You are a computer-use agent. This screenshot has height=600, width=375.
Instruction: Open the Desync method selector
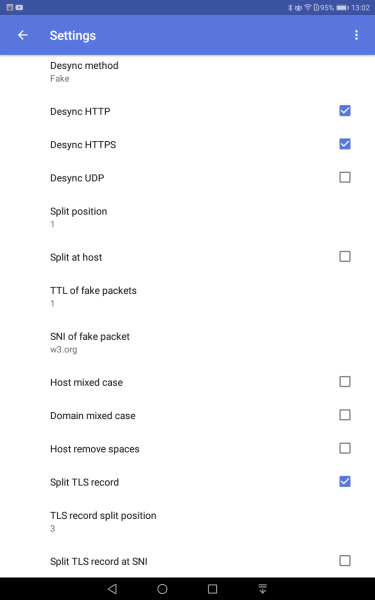pos(188,72)
